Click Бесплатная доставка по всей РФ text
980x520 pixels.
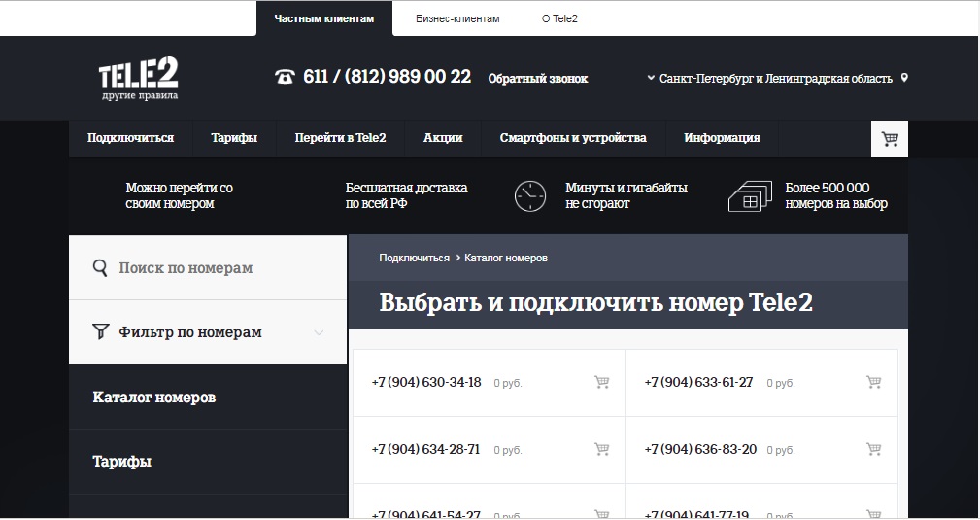[x=406, y=195]
